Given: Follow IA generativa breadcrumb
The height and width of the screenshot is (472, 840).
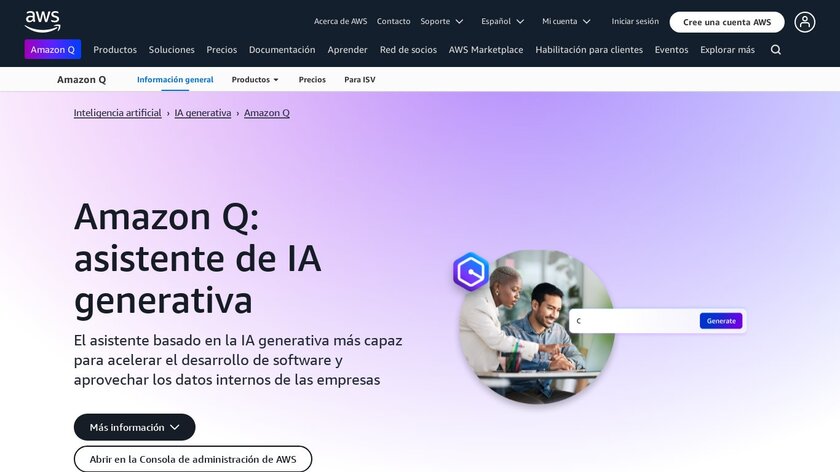Looking at the screenshot, I should coord(202,113).
